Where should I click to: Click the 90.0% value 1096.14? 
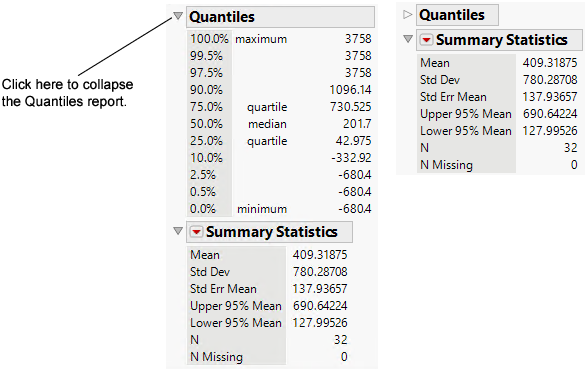coord(350,90)
